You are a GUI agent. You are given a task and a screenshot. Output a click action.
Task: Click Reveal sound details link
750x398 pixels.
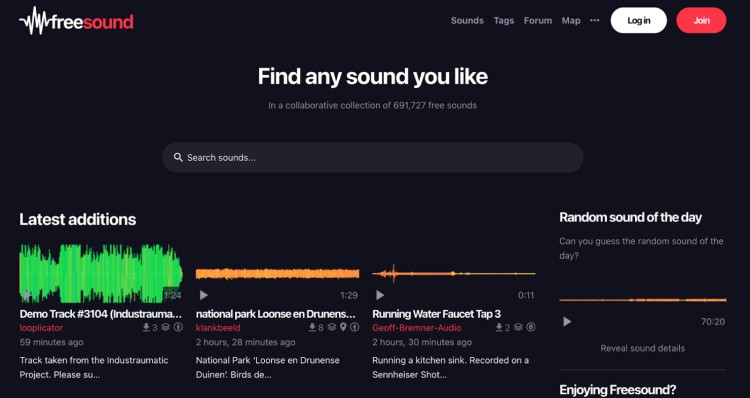coord(642,348)
